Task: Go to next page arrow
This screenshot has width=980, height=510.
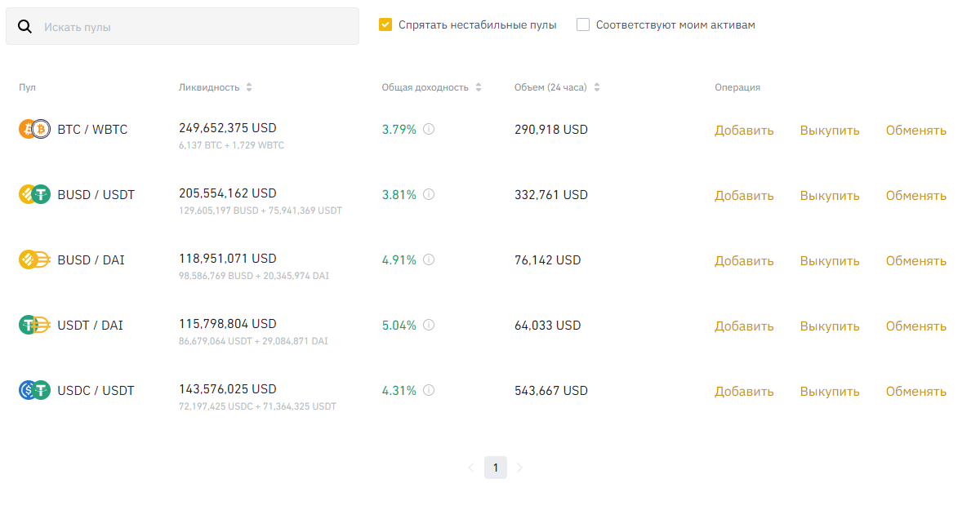Action: 519,468
